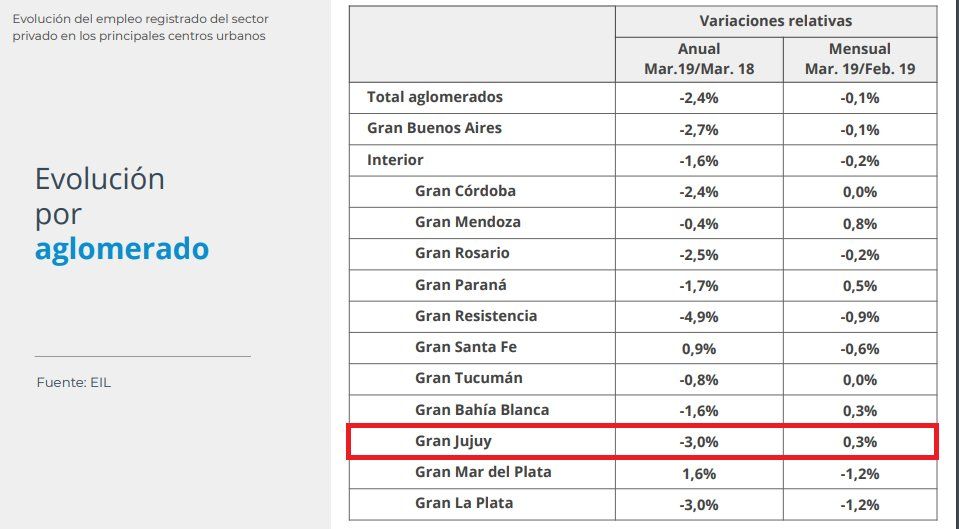Click the "Gran Tucumán" row label
The image size is (959, 529).
pyautogui.click(x=467, y=378)
